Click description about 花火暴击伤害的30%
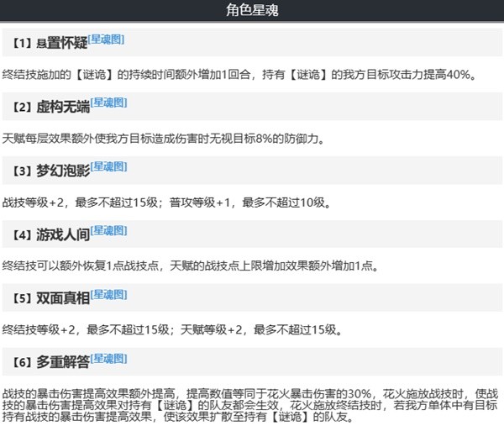Screen dimensions: 504x426 point(250,405)
